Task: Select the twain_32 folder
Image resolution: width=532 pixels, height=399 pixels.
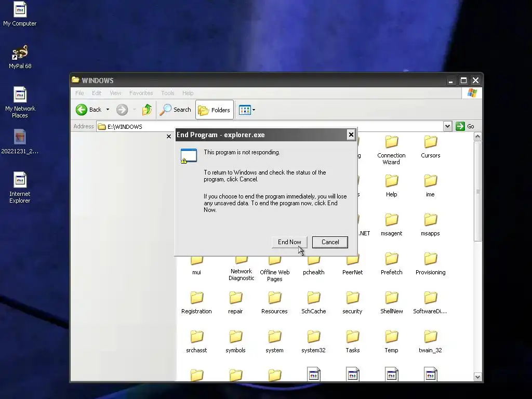Action: (430, 342)
